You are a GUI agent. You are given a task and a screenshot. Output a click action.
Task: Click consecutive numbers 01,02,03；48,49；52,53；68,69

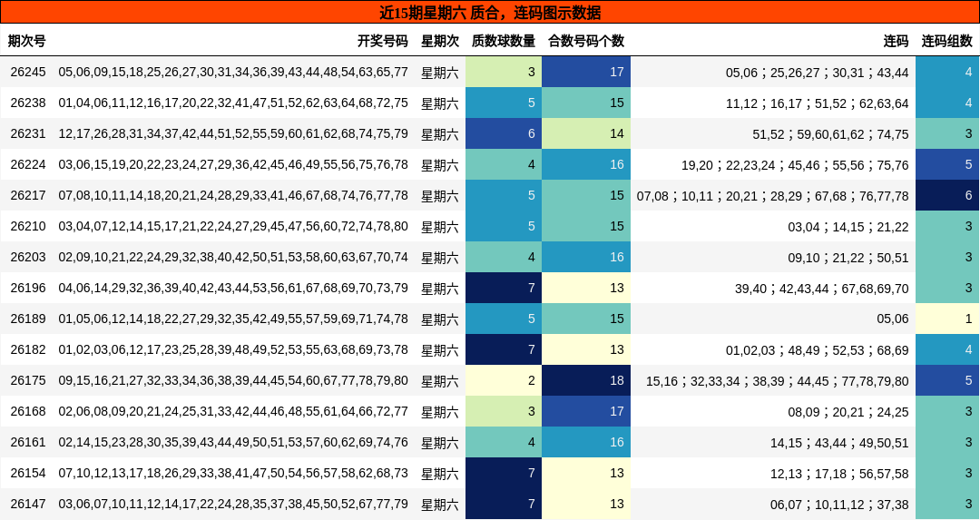click(x=817, y=350)
